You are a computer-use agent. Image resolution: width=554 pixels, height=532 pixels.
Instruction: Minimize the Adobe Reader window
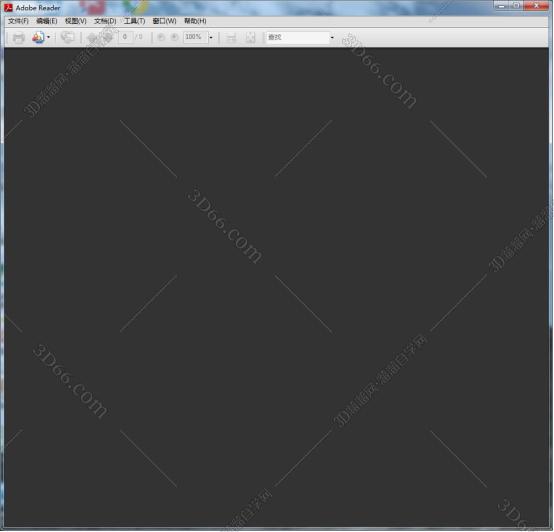pyautogui.click(x=501, y=6)
